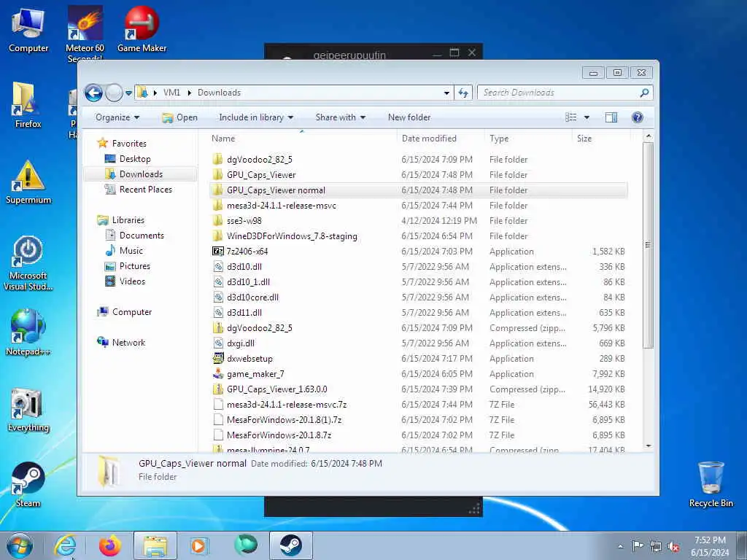The image size is (747, 560).
Task: Open the recent pages dropdown next to Forward
Action: tap(128, 93)
